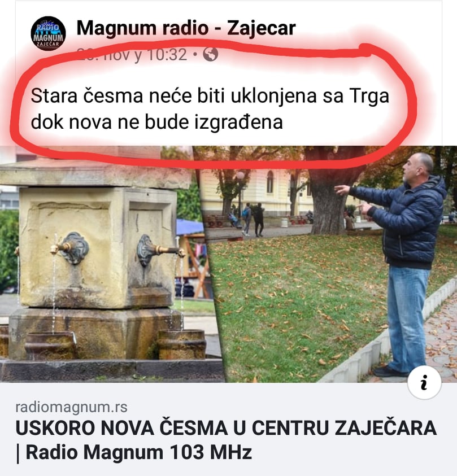Click the line 'dok nova ne bude izgrađena'
Image resolution: width=457 pixels, height=476 pixels.
point(156,123)
